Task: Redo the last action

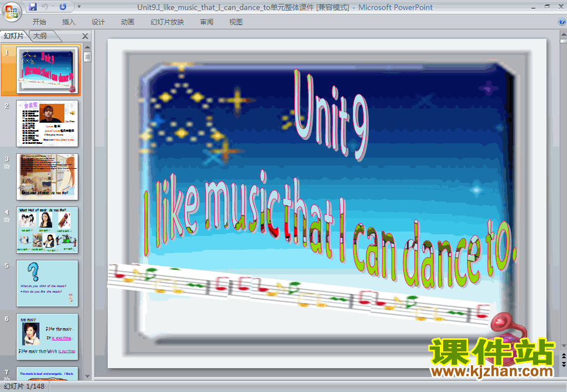Action: [63, 7]
